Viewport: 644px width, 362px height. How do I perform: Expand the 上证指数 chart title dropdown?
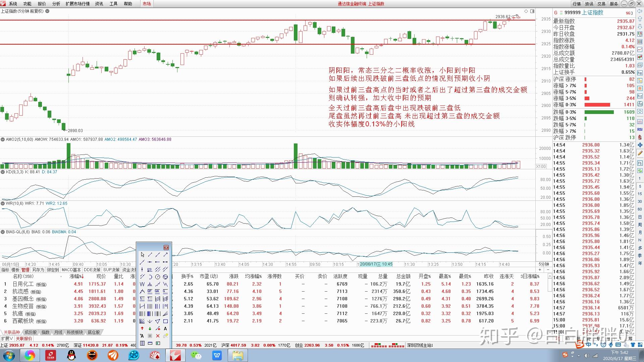tap(47, 11)
